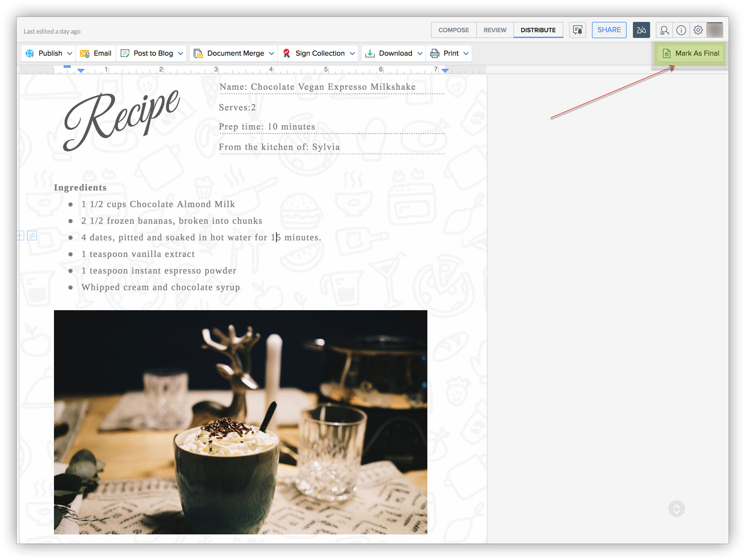Screen dimensions: 745x560
Task: Click the Share button
Action: point(609,30)
